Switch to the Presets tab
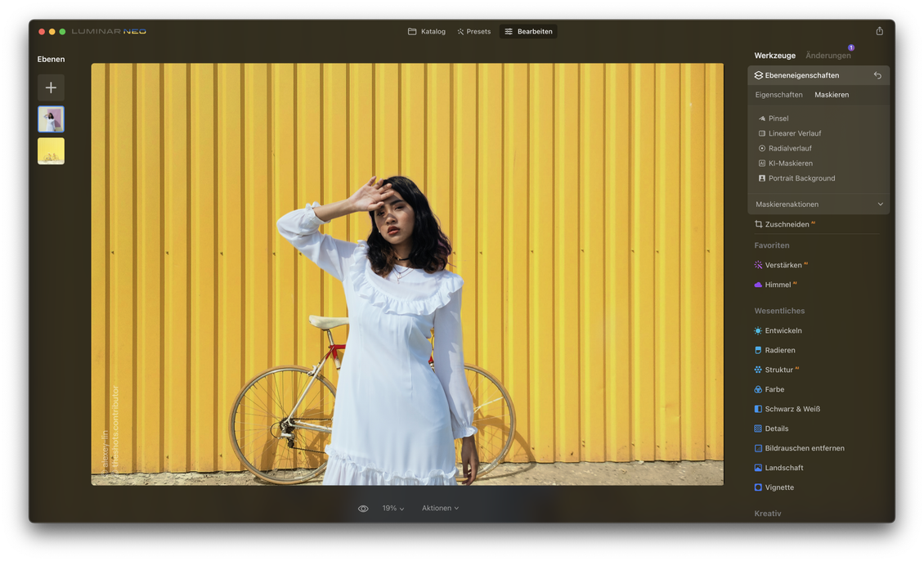Image resolution: width=924 pixels, height=561 pixels. click(474, 32)
